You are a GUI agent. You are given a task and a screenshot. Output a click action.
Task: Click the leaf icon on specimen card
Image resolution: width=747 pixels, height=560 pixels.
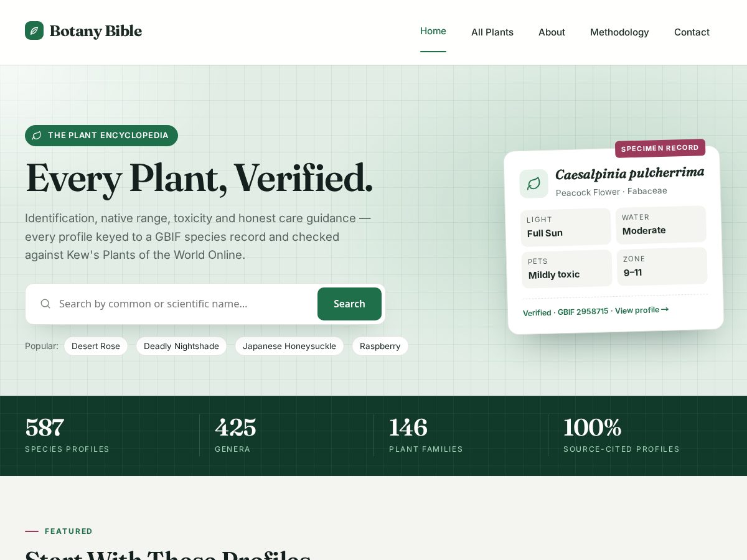533,184
